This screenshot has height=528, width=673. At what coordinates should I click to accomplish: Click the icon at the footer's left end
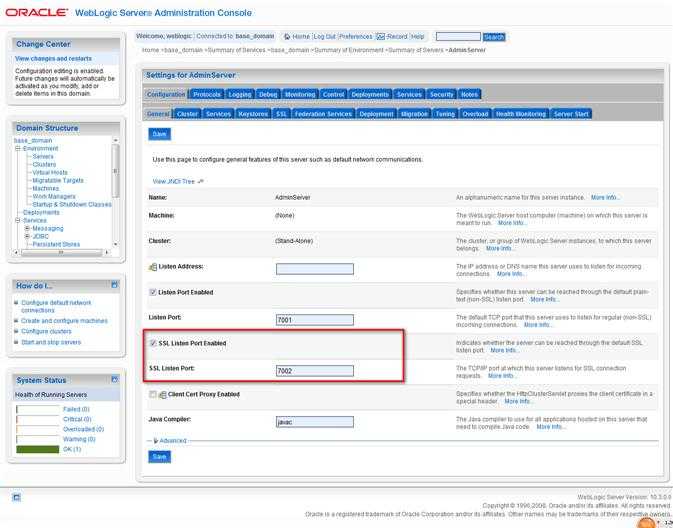[x=16, y=498]
